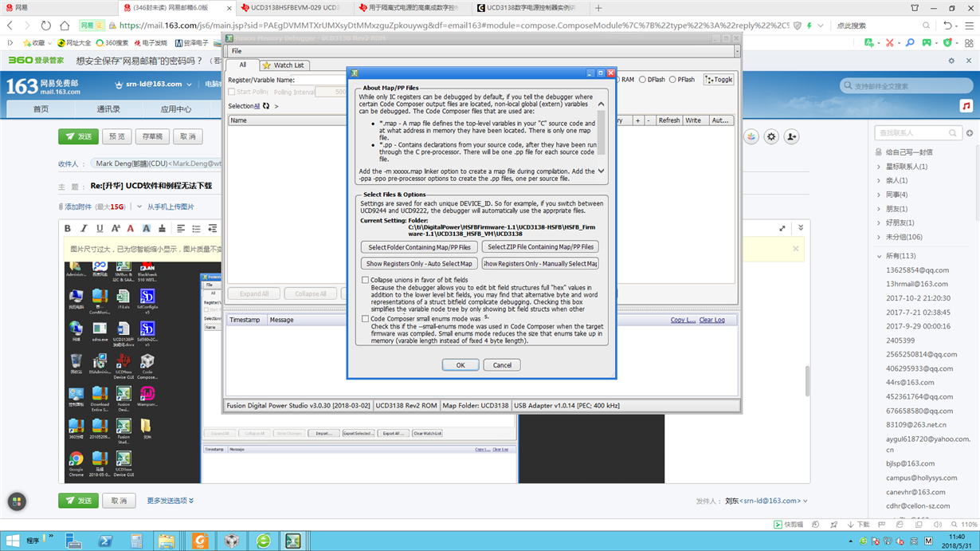Image resolution: width=980 pixels, height=551 pixels.
Task: Select contact 13625854@qq.com
Action: pyautogui.click(x=917, y=270)
